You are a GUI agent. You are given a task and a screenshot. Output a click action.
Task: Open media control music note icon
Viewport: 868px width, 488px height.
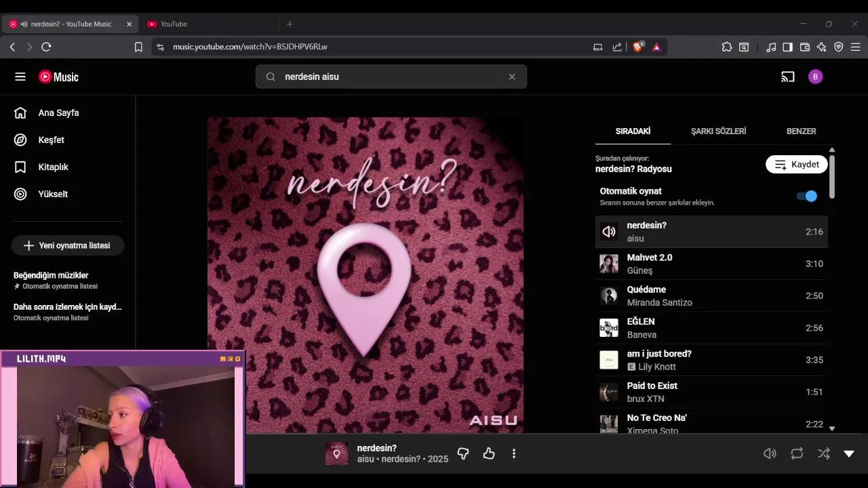(x=771, y=47)
